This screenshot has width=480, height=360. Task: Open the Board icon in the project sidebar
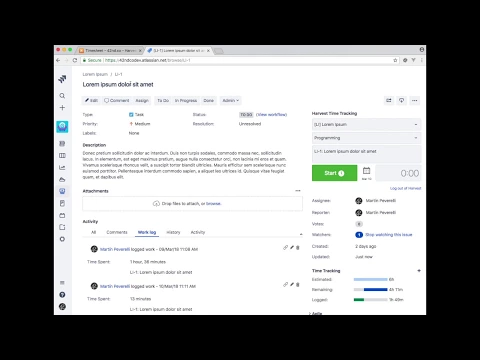click(62, 156)
